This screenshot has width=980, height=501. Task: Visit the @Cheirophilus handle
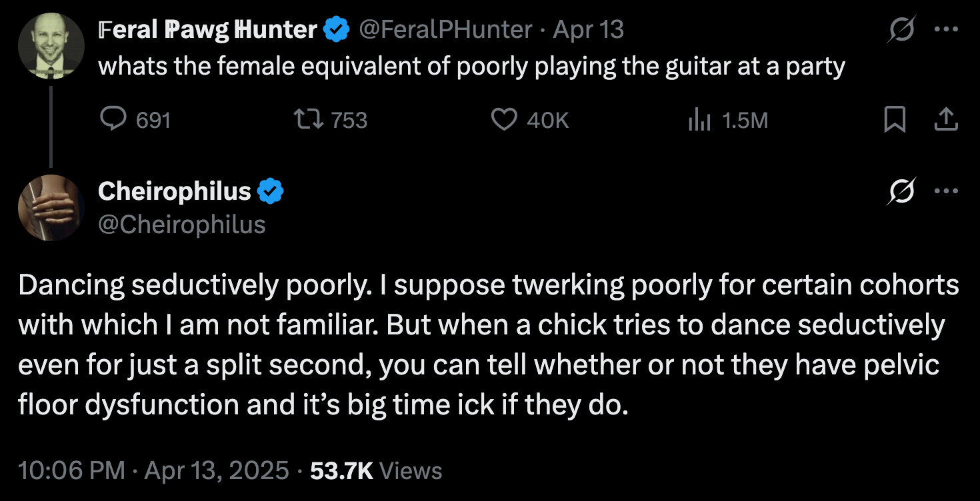(181, 225)
